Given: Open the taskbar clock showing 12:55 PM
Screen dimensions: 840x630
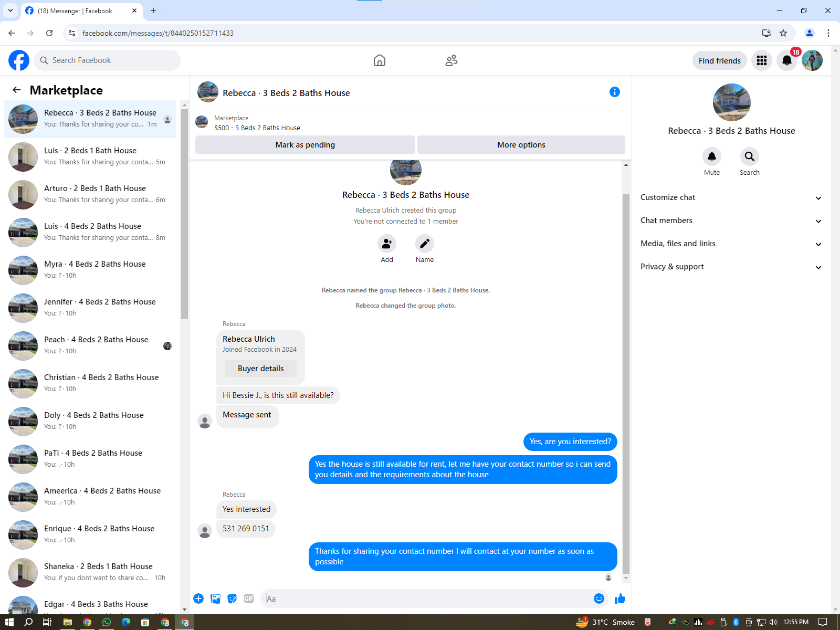Looking at the screenshot, I should 796,622.
